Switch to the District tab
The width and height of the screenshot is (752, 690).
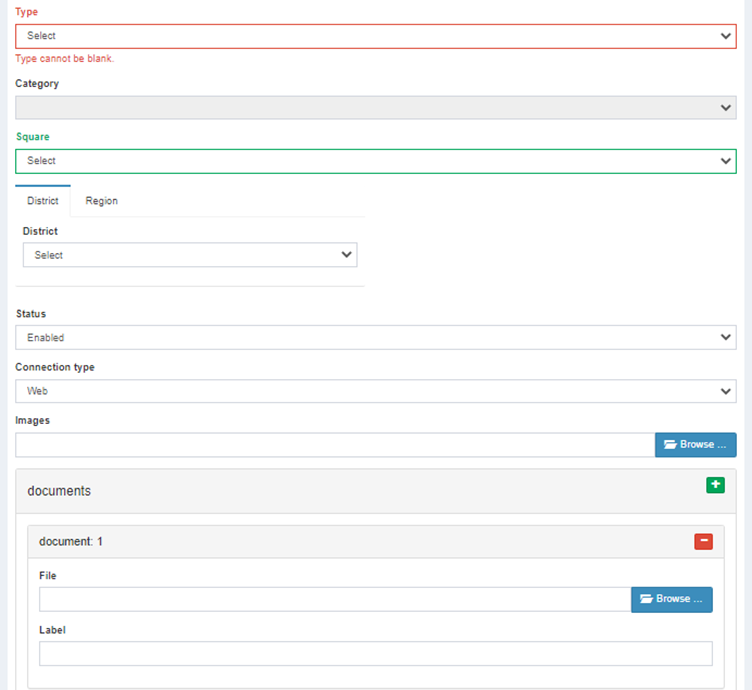43,201
